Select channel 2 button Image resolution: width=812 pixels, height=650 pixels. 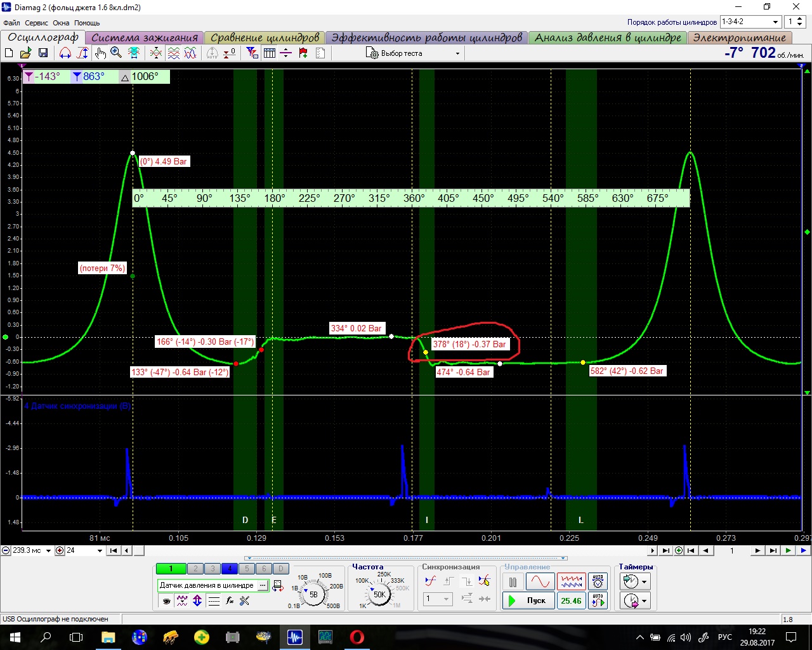pyautogui.click(x=195, y=569)
